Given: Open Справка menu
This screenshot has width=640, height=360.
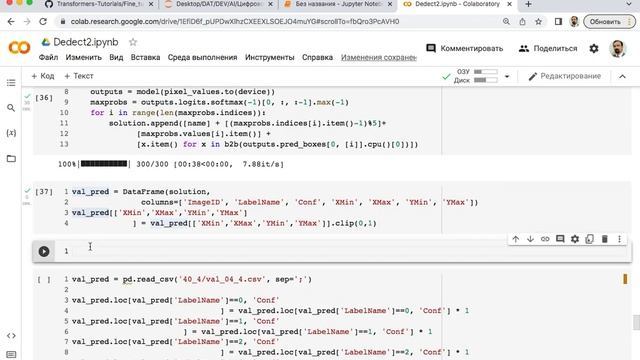Looking at the screenshot, I should (x=317, y=58).
